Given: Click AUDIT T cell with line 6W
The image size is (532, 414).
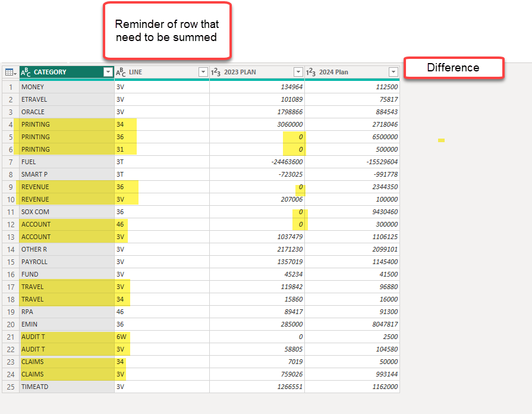Looking at the screenshot, I should 67,337.
